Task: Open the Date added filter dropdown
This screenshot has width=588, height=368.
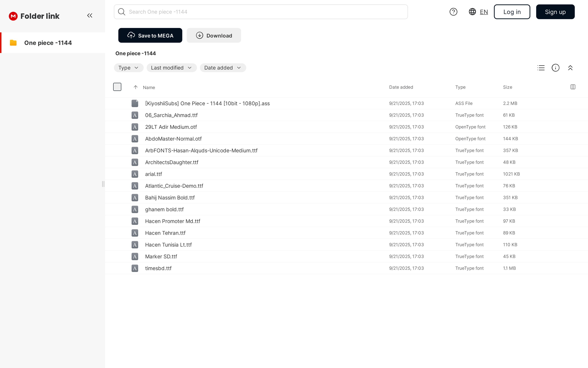Action: [x=223, y=68]
